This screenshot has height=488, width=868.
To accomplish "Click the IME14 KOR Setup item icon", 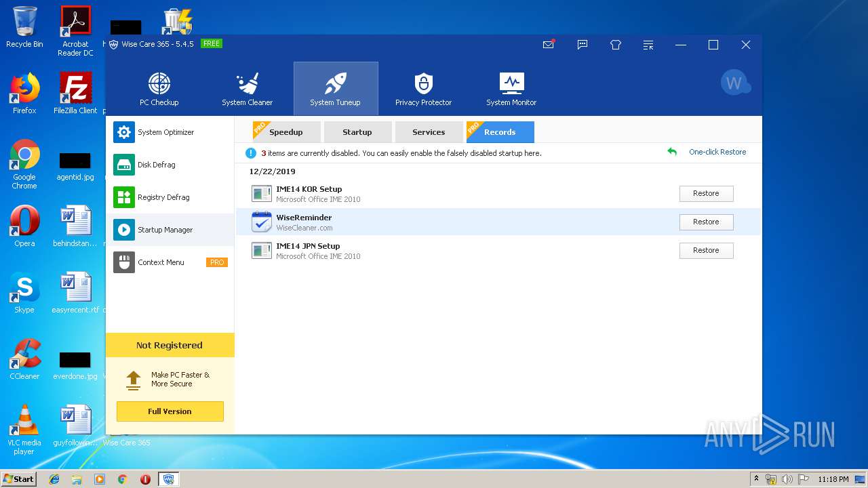I will pyautogui.click(x=262, y=194).
